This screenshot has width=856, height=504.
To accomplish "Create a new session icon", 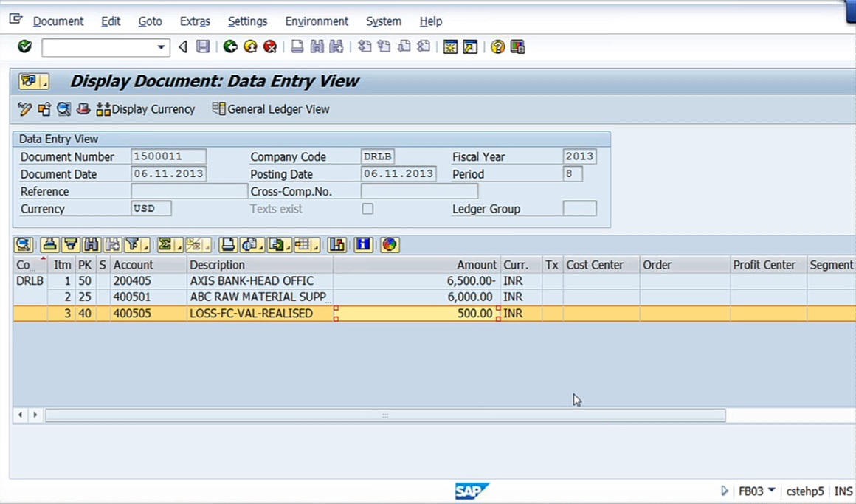I will pos(450,47).
